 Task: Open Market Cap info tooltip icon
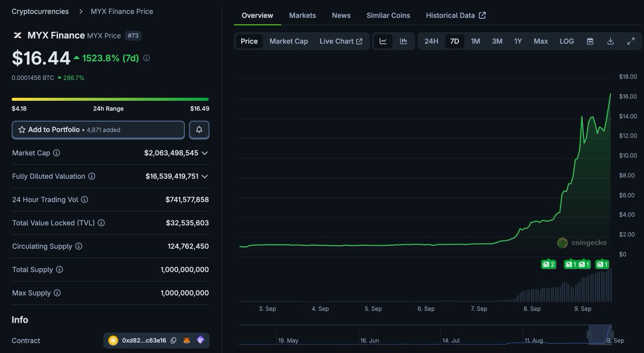tap(56, 153)
